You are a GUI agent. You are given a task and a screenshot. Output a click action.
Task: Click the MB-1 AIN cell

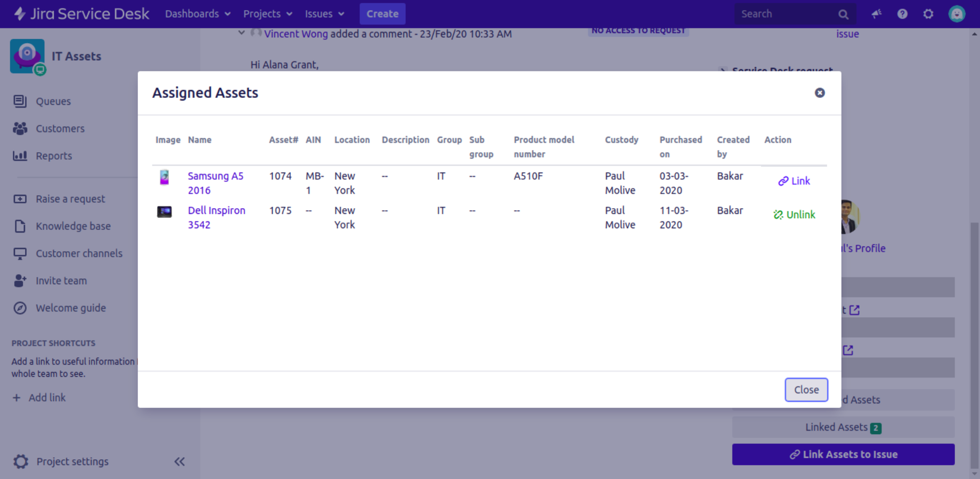tap(314, 183)
